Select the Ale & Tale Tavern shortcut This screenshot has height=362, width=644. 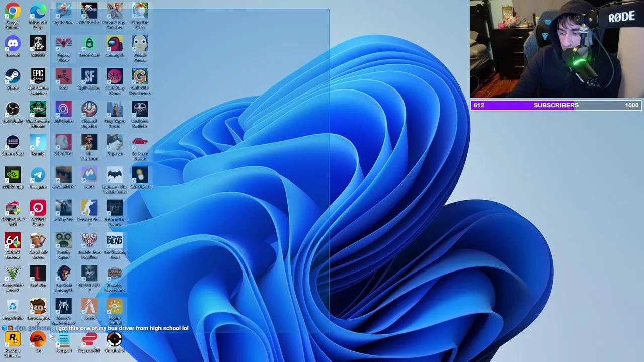[x=38, y=246]
